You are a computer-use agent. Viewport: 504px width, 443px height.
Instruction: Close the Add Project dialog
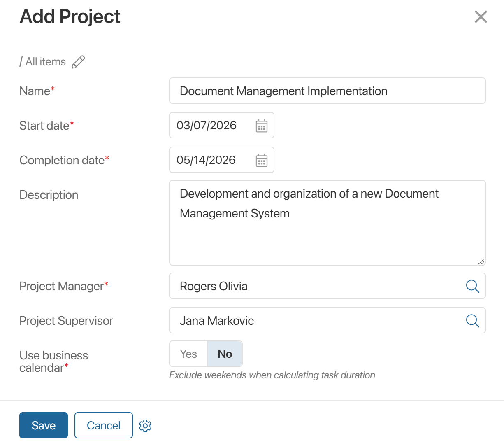pos(481,17)
